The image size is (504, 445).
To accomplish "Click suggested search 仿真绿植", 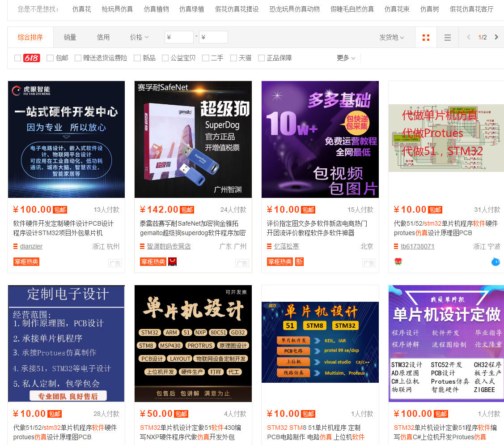I will [x=191, y=9].
